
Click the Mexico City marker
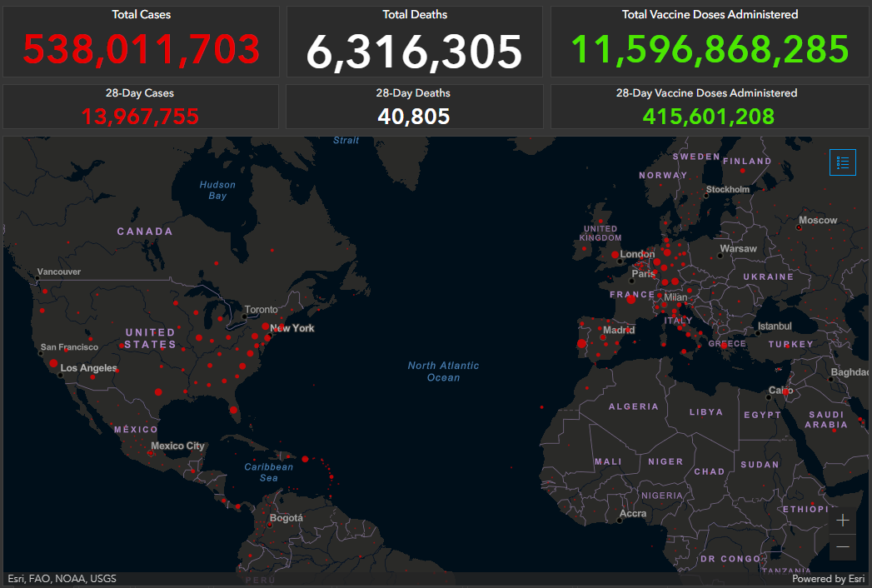(152, 453)
